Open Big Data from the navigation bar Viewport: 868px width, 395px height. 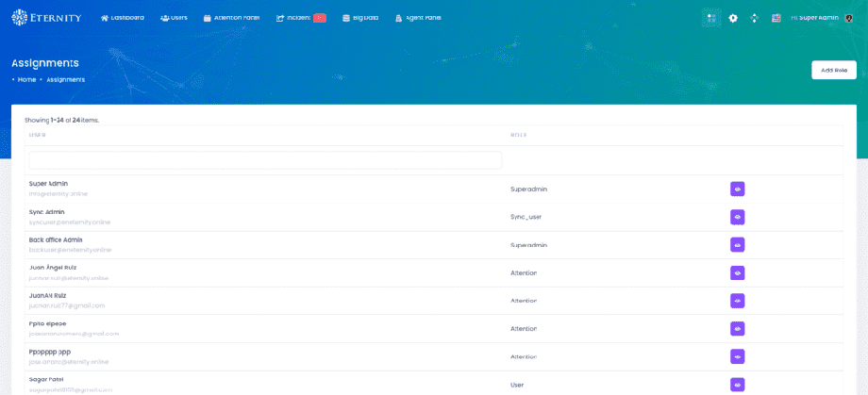(360, 18)
